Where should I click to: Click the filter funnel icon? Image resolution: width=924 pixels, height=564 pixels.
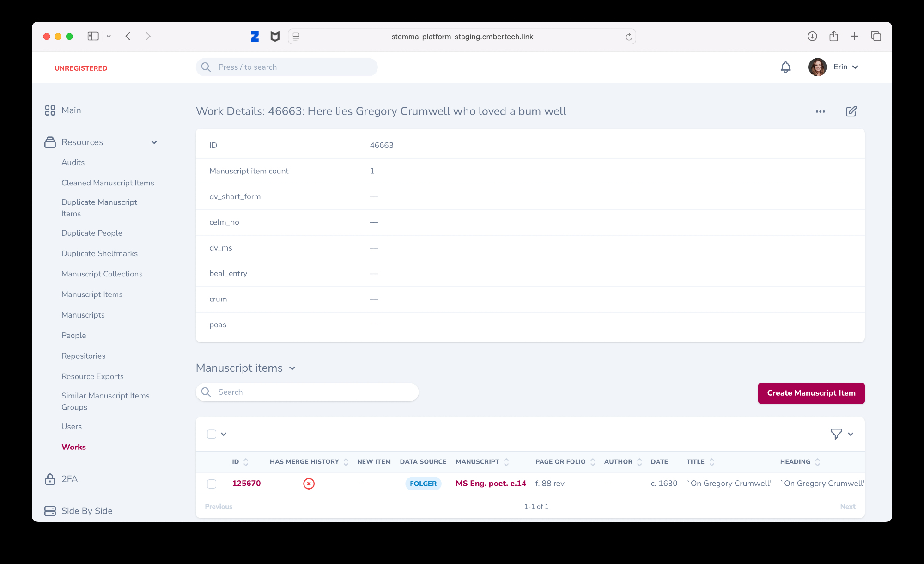(x=836, y=434)
